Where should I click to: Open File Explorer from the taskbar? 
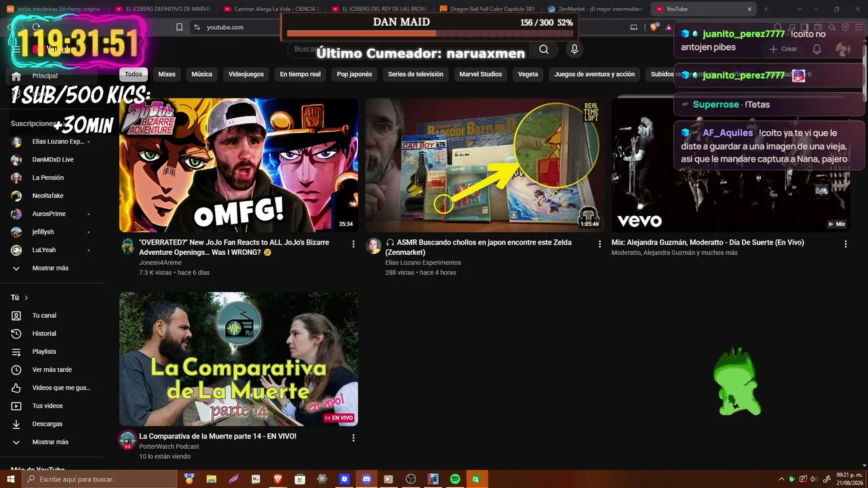211,479
